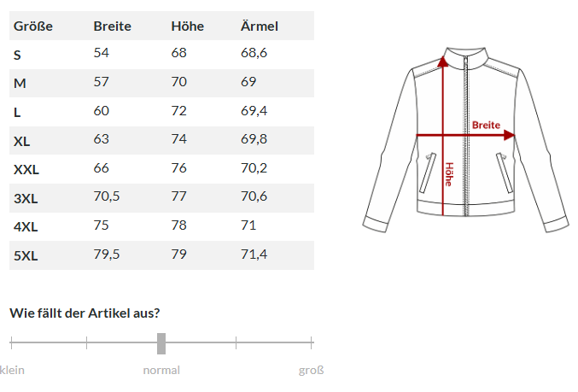Click the Größe column header
This screenshot has width=578, height=392.
pos(33,26)
